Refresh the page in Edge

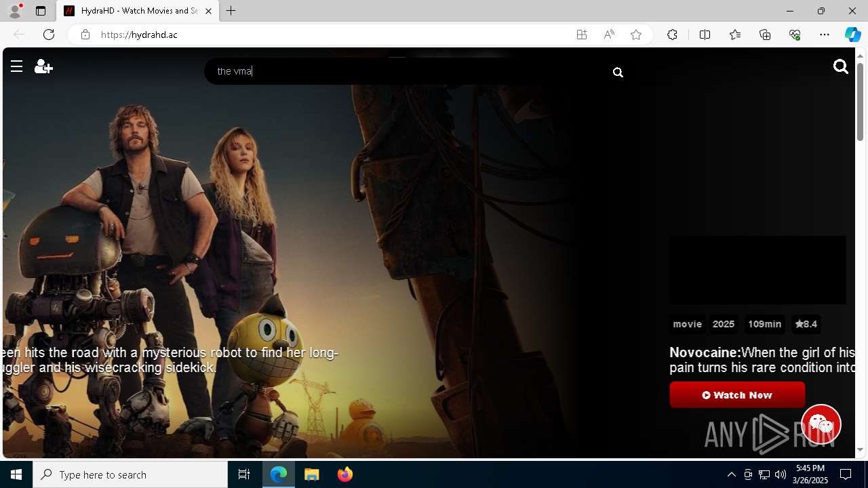pyautogui.click(x=49, y=35)
